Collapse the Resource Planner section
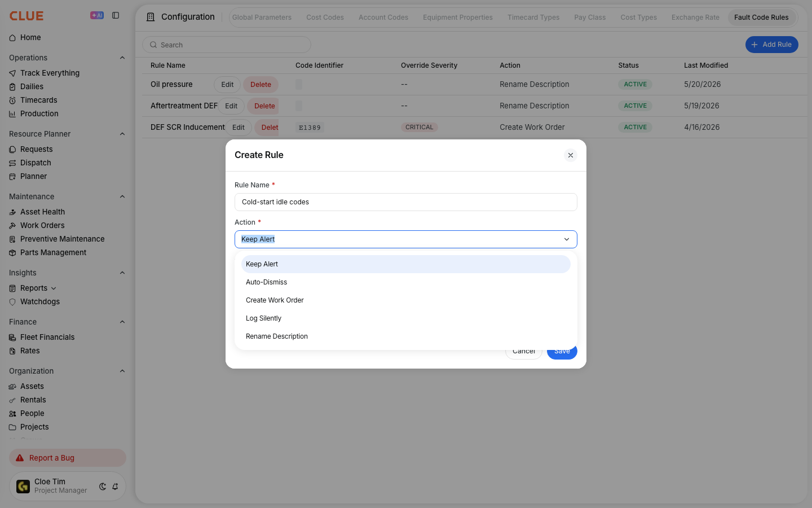 pos(122,134)
